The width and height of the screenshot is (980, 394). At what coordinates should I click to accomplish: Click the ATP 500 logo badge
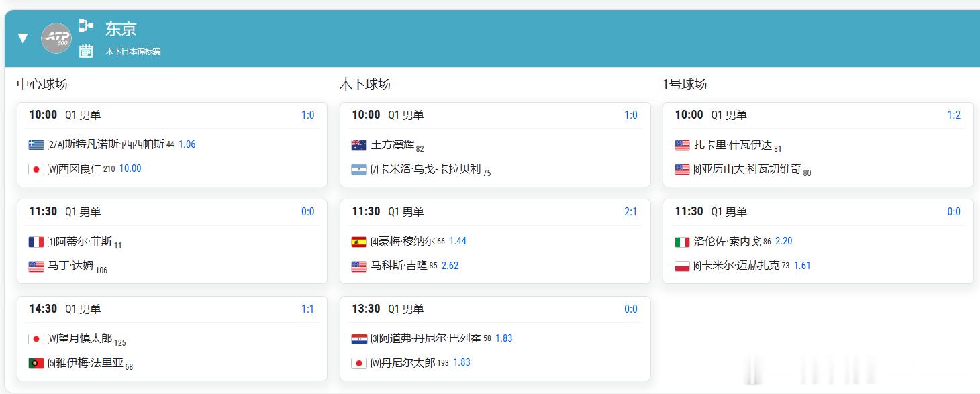click(56, 38)
